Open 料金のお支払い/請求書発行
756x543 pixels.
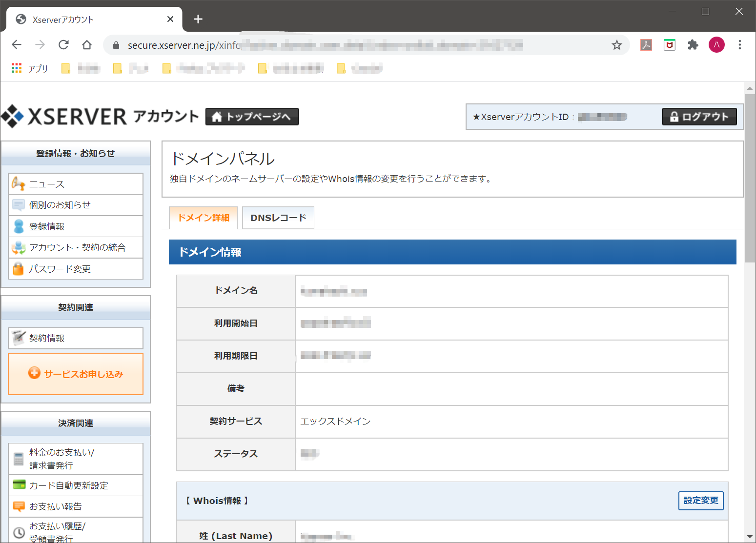[76, 459]
